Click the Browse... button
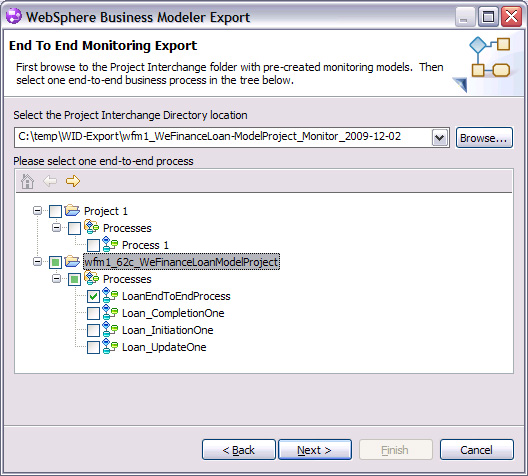Image resolution: width=528 pixels, height=476 pixels. [484, 138]
